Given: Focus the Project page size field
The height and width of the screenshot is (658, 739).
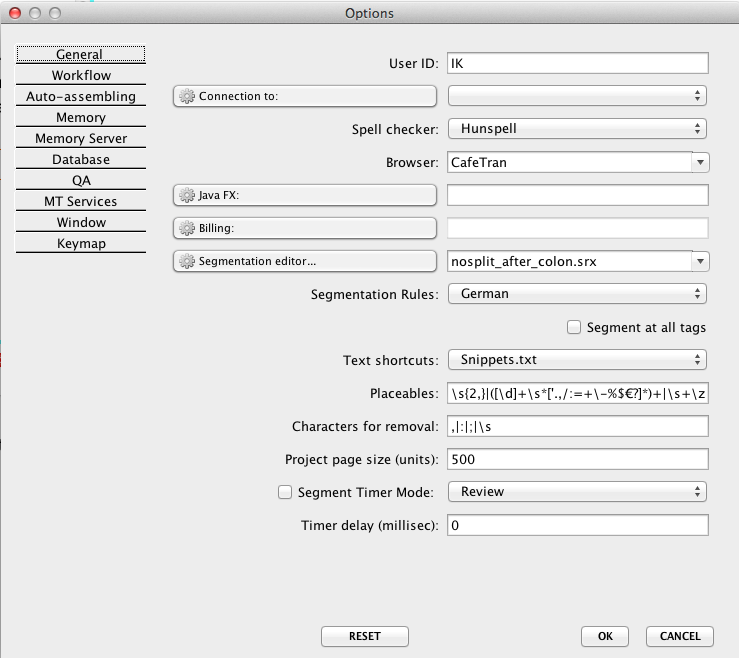Looking at the screenshot, I should (577, 459).
